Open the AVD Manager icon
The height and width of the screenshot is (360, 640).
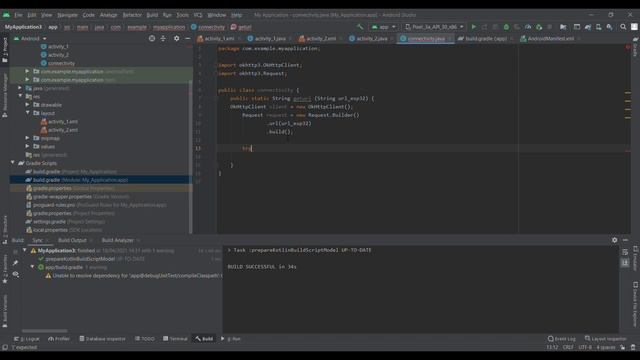[x=598, y=27]
